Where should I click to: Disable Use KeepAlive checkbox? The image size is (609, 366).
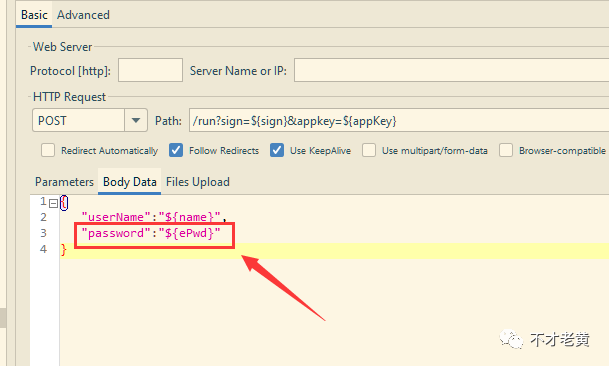click(277, 150)
